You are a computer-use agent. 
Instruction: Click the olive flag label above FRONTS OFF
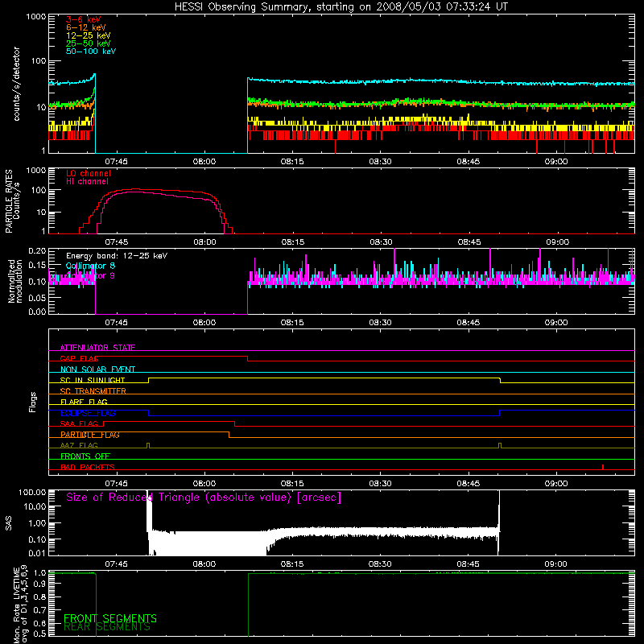[x=79, y=445]
